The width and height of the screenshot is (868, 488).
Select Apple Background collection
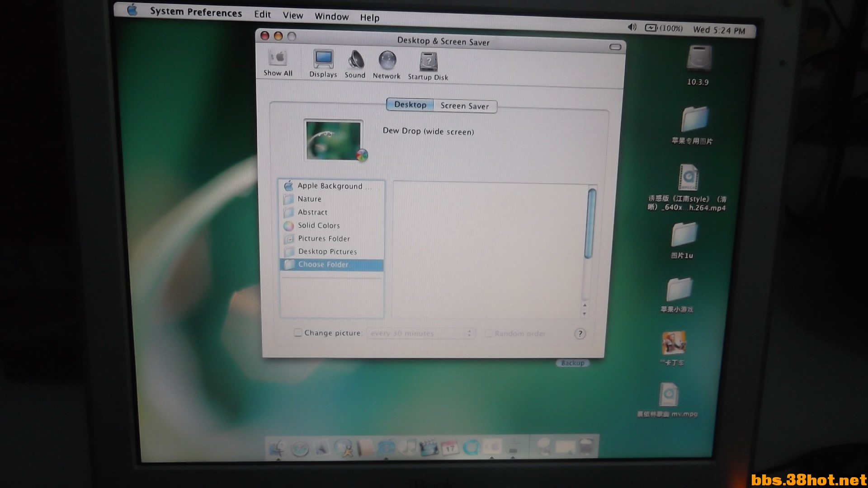click(331, 186)
